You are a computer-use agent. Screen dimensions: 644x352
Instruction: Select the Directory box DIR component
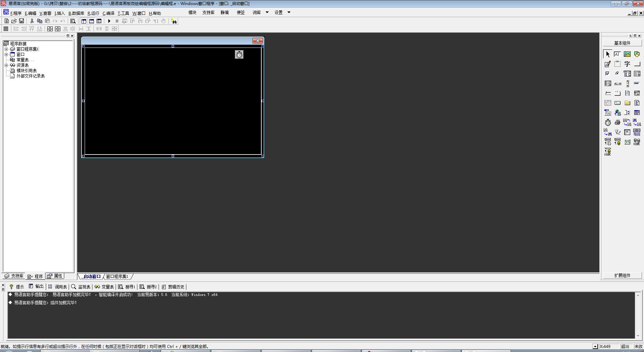click(627, 103)
